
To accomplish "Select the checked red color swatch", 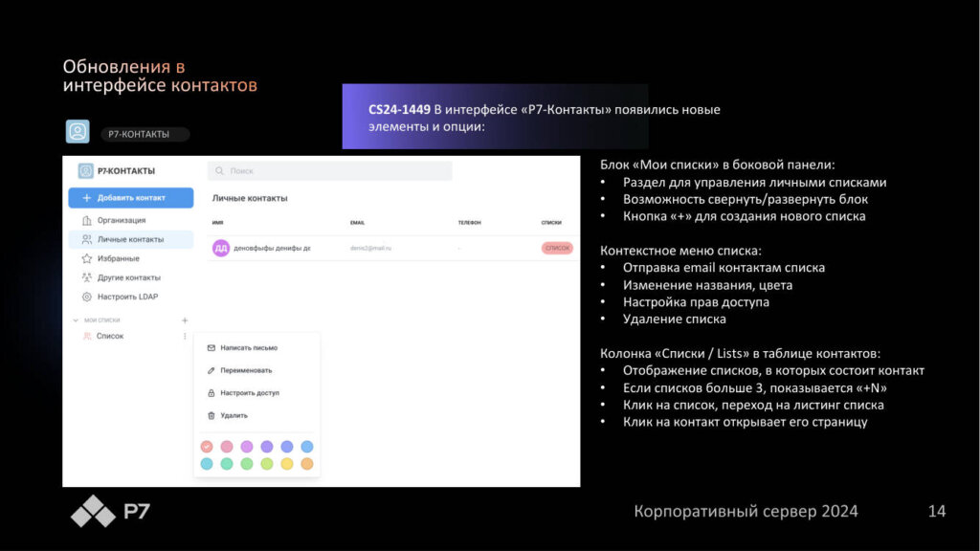I will point(207,447).
